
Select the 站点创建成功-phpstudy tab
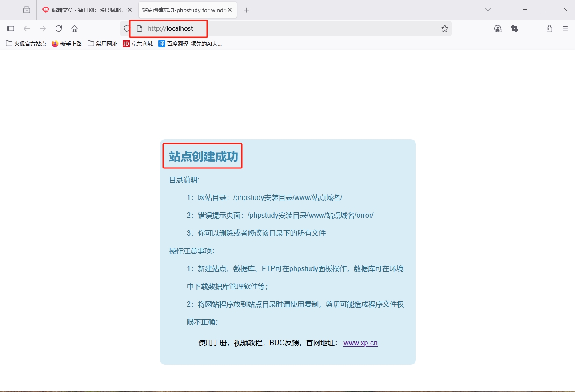[x=188, y=10]
